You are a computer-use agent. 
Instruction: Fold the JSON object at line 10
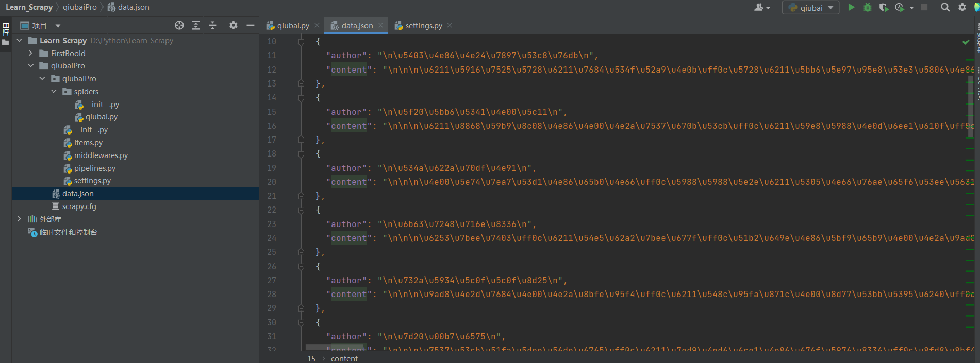[301, 41]
